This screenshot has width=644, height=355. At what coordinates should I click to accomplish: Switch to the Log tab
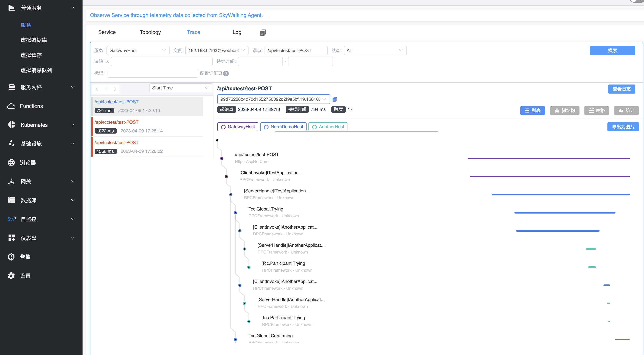coord(237,32)
